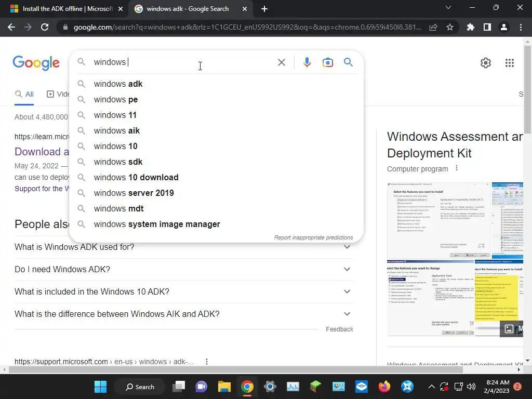Launch File Explorer from taskbar

pos(224,387)
